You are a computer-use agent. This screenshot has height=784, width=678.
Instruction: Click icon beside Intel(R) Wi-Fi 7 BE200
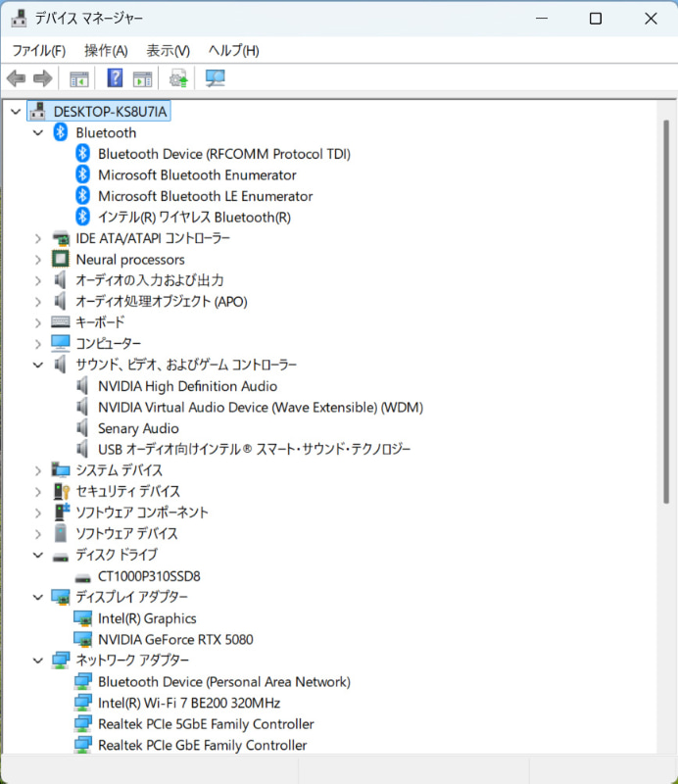[82, 703]
